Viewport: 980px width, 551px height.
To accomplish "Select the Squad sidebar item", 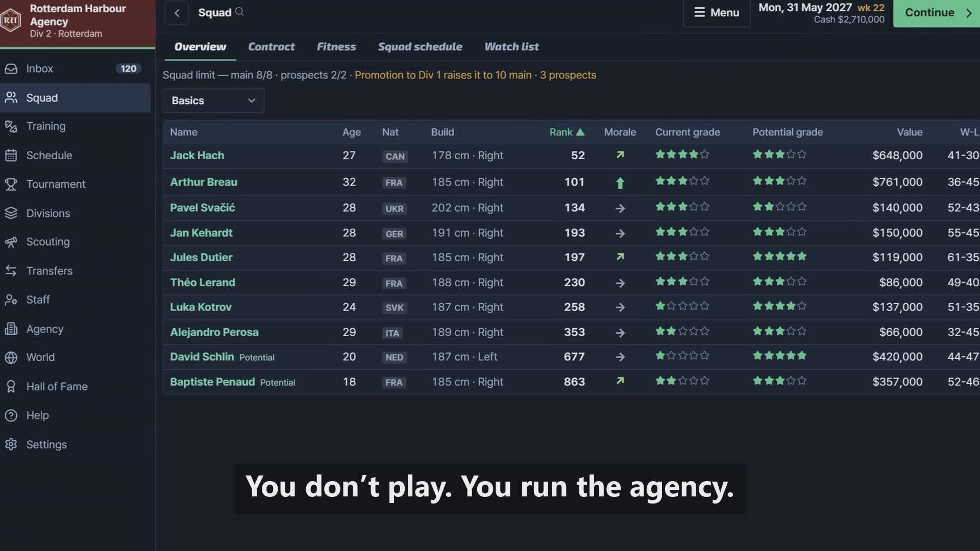I will [x=76, y=97].
